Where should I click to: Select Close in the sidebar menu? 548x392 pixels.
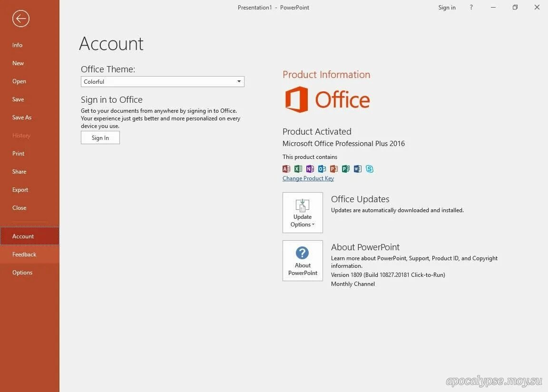click(29, 208)
